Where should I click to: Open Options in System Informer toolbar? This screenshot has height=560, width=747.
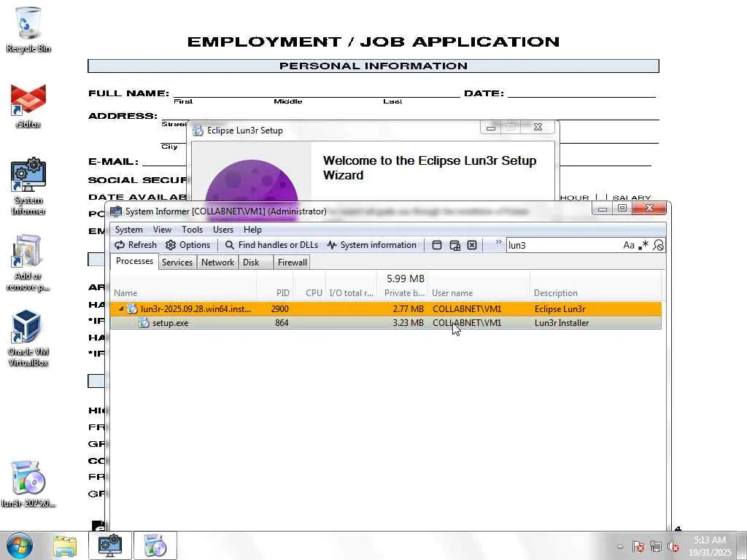coord(187,245)
